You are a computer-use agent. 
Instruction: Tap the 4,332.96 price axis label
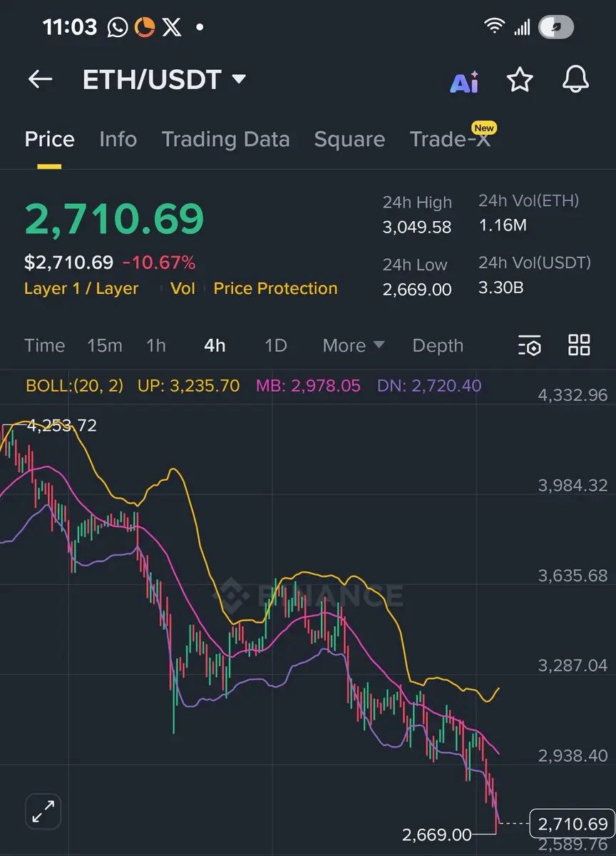573,394
